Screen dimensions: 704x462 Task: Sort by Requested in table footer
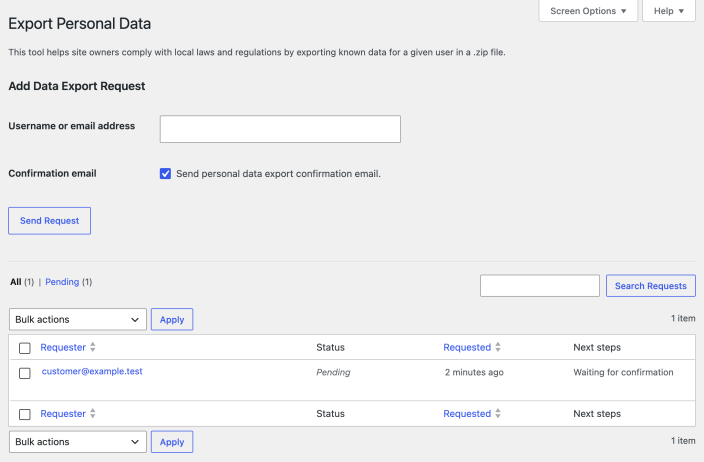pos(467,414)
